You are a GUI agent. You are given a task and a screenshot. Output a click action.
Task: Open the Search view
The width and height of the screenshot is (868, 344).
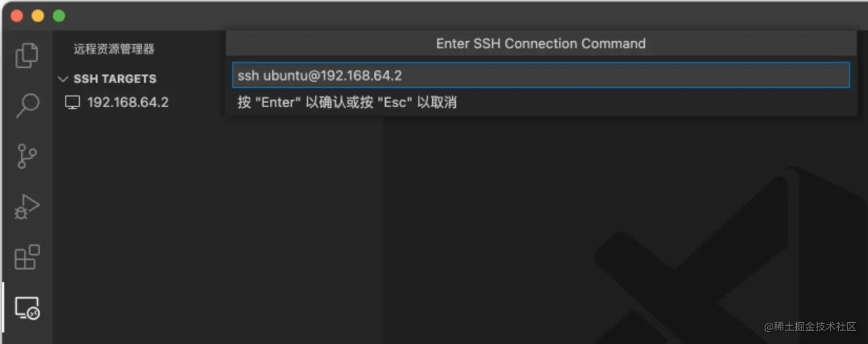click(x=27, y=105)
